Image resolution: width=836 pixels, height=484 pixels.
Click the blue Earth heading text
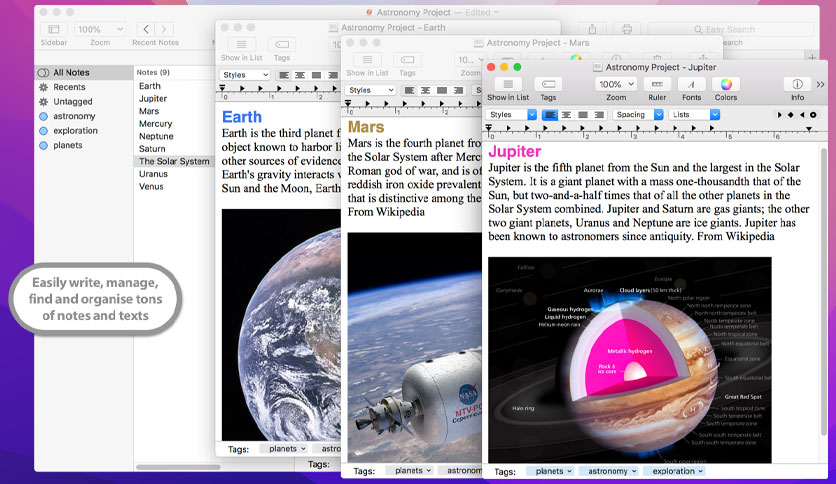pyautogui.click(x=242, y=117)
